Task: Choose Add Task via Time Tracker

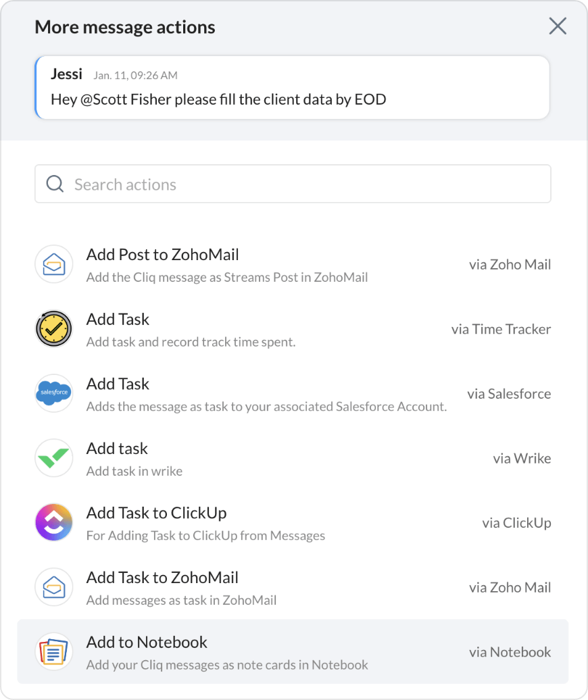Action: click(x=118, y=320)
